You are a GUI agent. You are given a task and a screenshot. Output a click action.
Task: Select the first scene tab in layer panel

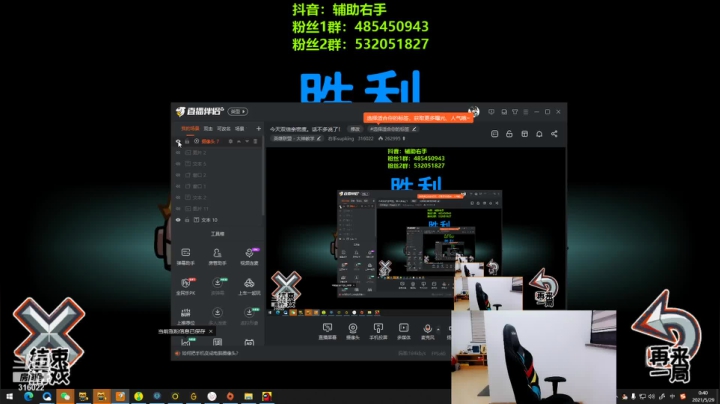(190, 129)
